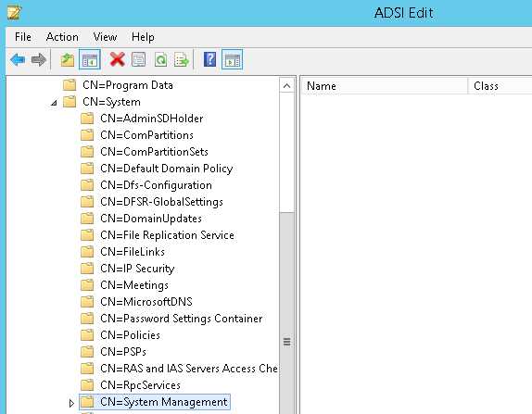Select CN=Dfs-Configuration container
The height and width of the screenshot is (414, 532).
[156, 185]
